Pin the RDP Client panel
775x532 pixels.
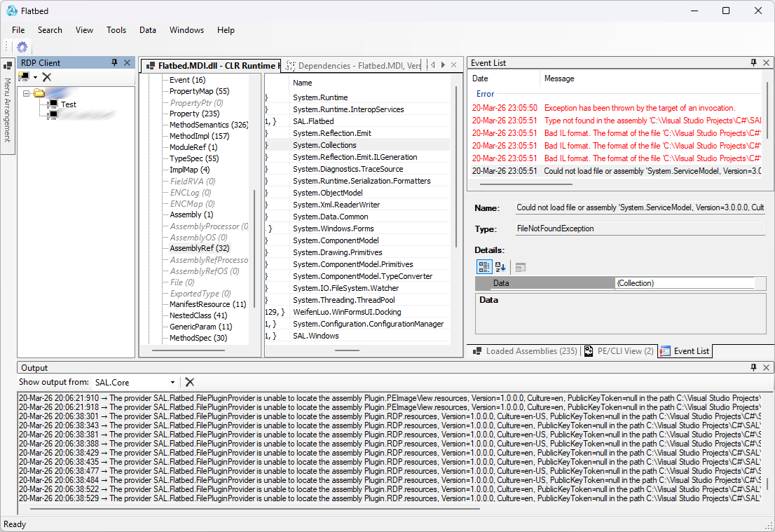[115, 63]
